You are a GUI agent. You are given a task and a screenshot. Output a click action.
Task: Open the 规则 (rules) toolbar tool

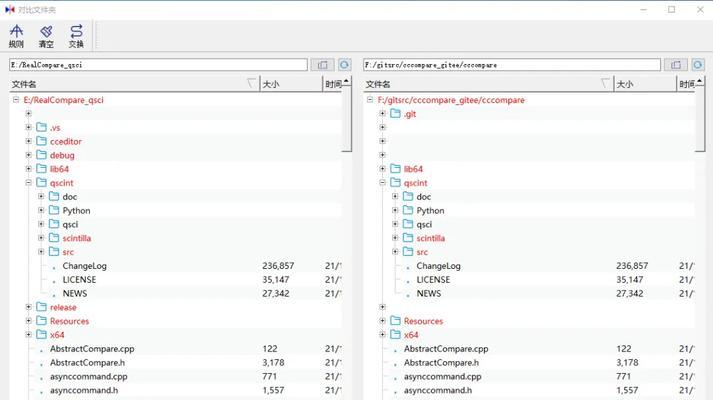coord(16,36)
